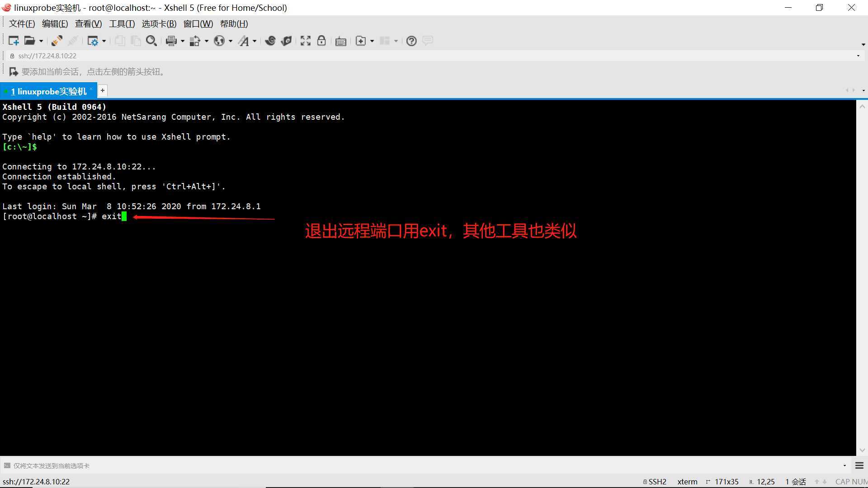The height and width of the screenshot is (488, 868).
Task: Click the 171x35 terminal size indicator
Action: click(722, 482)
